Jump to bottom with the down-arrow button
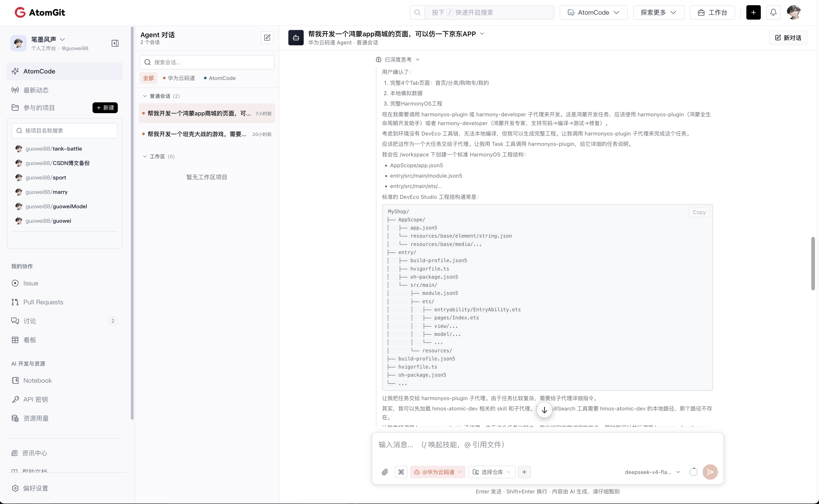 [544, 410]
